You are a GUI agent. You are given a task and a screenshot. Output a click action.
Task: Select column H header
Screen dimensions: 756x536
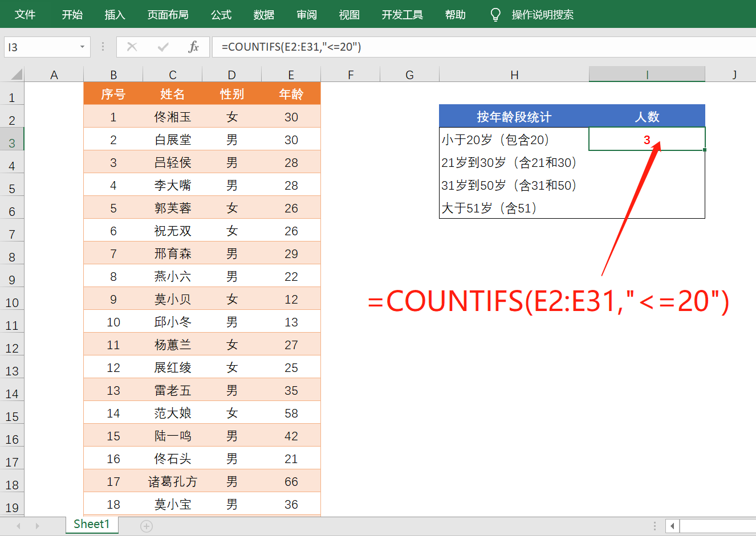click(x=514, y=75)
